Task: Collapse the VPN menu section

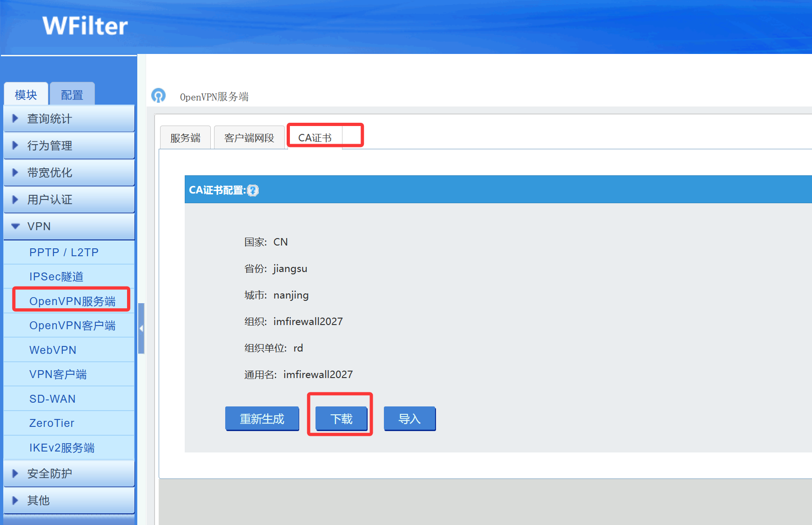Action: (x=69, y=226)
